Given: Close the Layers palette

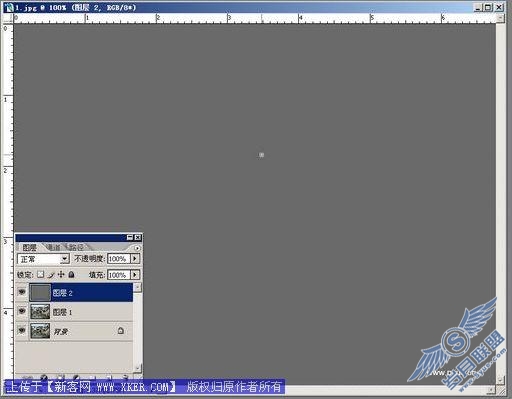Looking at the screenshot, I should [x=138, y=237].
